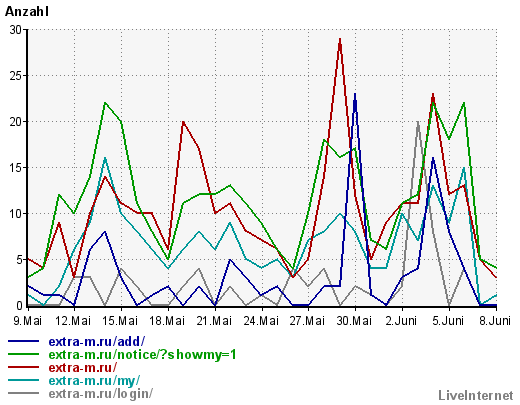Screen dimensions: 520x405
Task: Click the 0 value on y-axis
Action: 19,306
